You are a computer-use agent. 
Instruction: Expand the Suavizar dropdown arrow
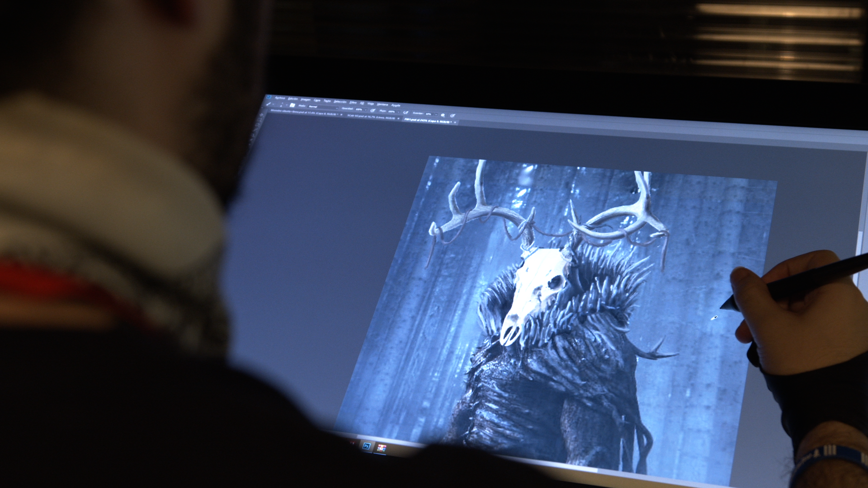tap(436, 114)
